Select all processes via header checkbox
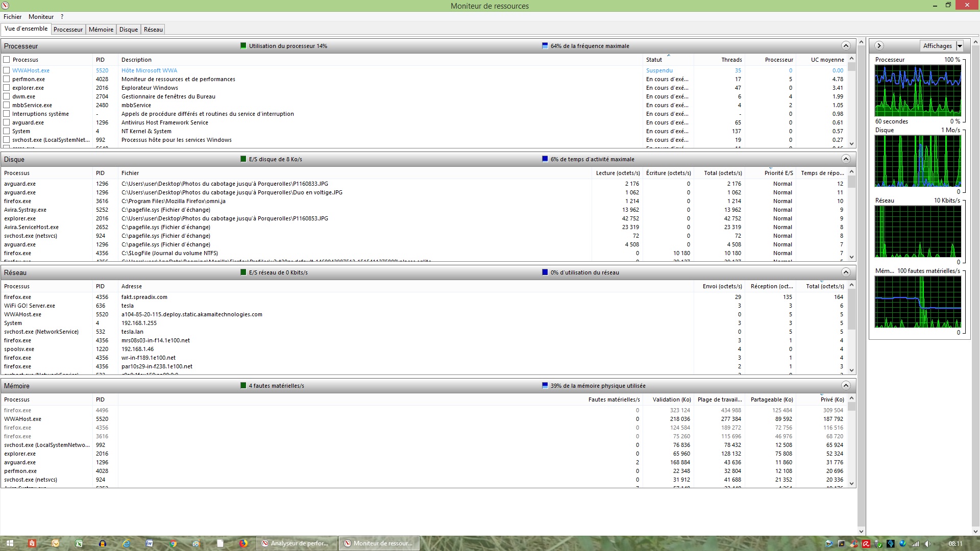The image size is (980, 551). 7,60
